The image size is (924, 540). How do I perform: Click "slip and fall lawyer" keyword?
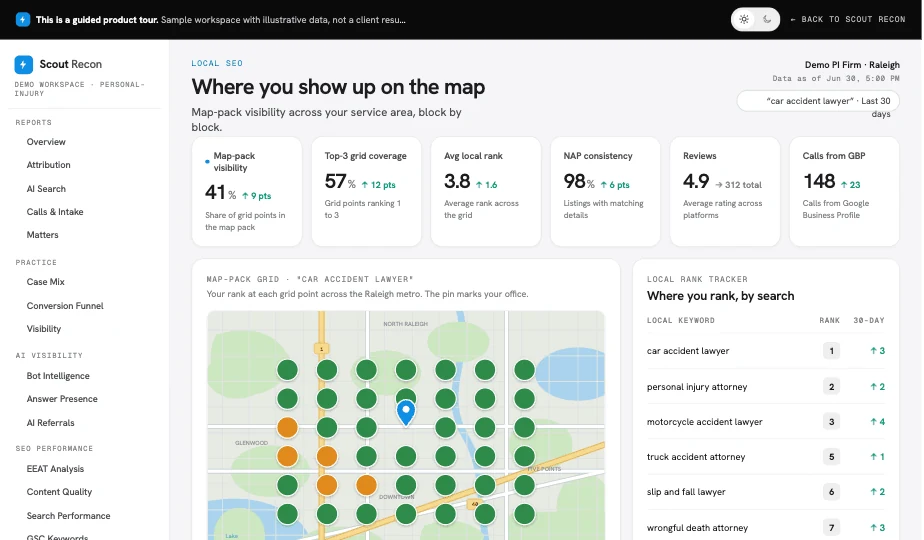[x=686, y=492]
